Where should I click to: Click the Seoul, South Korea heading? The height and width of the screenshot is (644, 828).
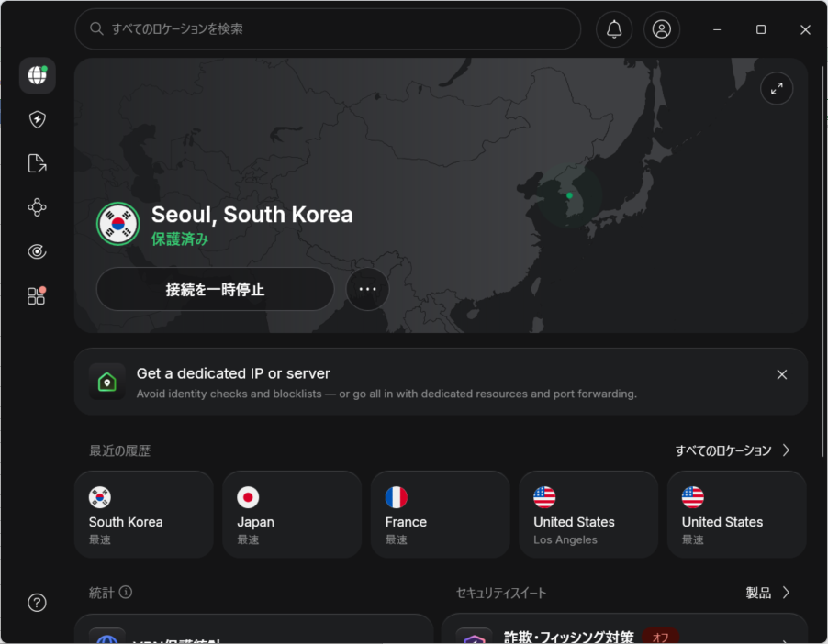[252, 215]
